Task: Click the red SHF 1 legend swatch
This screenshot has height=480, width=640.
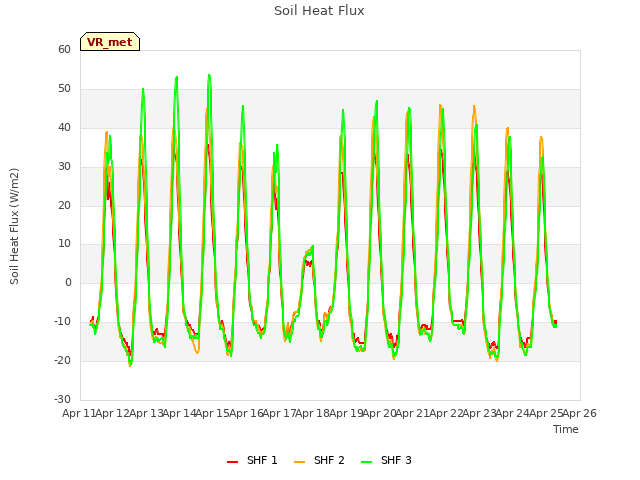Action: [232, 462]
